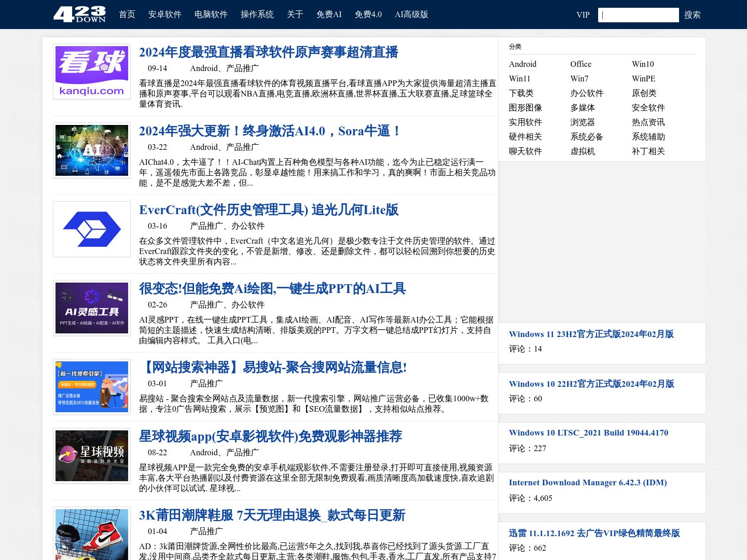Select the 安全软件 category
747x560 pixels.
[648, 108]
